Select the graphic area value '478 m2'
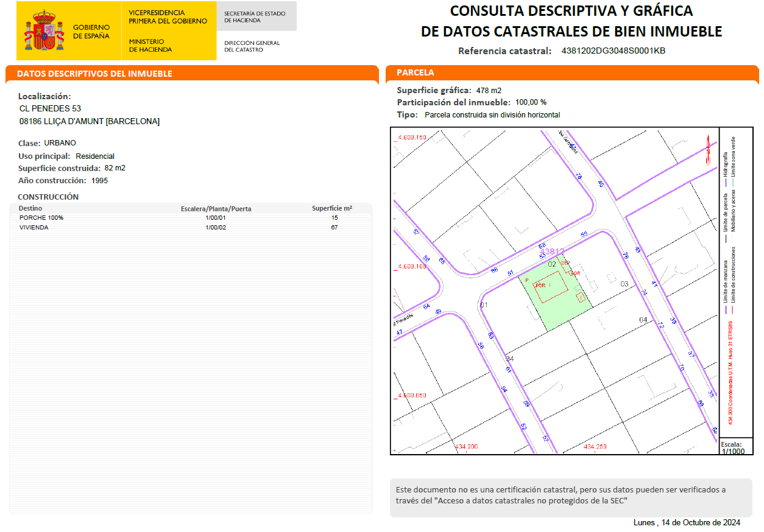Viewport: 764px width, 532px height. [x=489, y=90]
